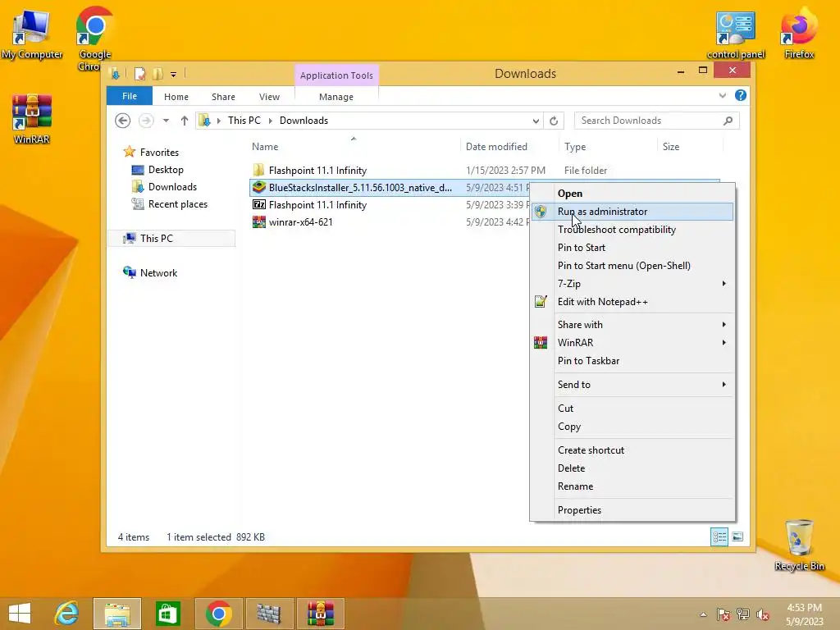Viewport: 840px width, 630px height.
Task: Select Pin to Start
Action: click(x=632, y=248)
